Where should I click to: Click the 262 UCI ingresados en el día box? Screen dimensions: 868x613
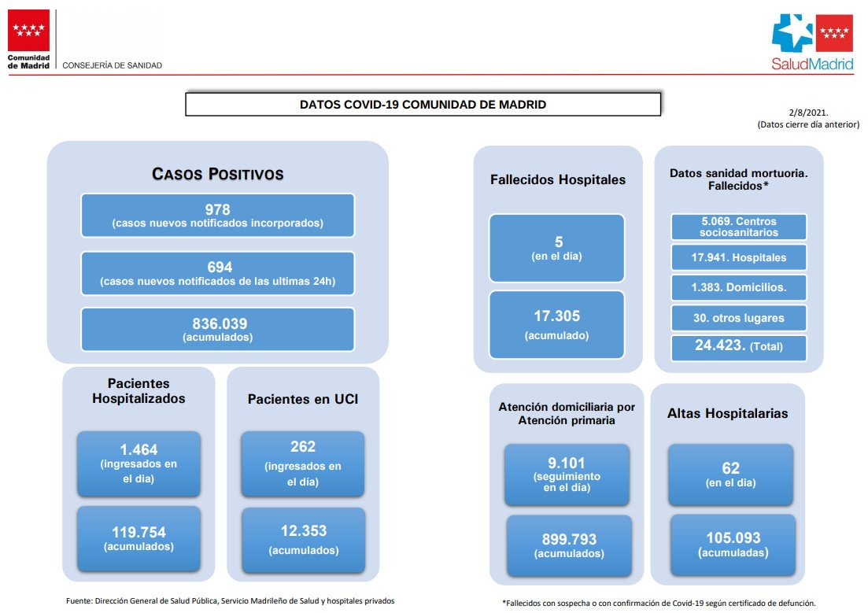(303, 464)
